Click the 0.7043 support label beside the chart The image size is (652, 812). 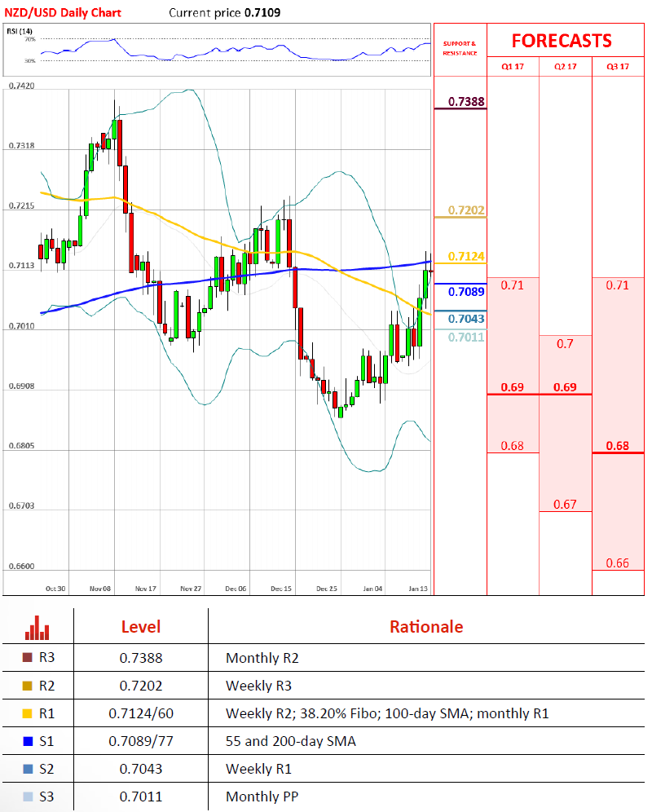(x=466, y=319)
